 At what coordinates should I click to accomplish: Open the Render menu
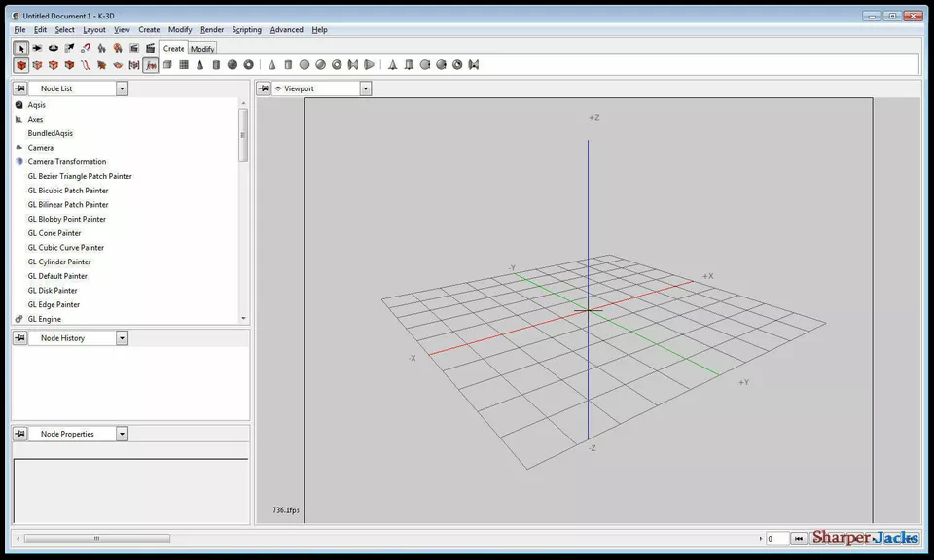tap(211, 29)
